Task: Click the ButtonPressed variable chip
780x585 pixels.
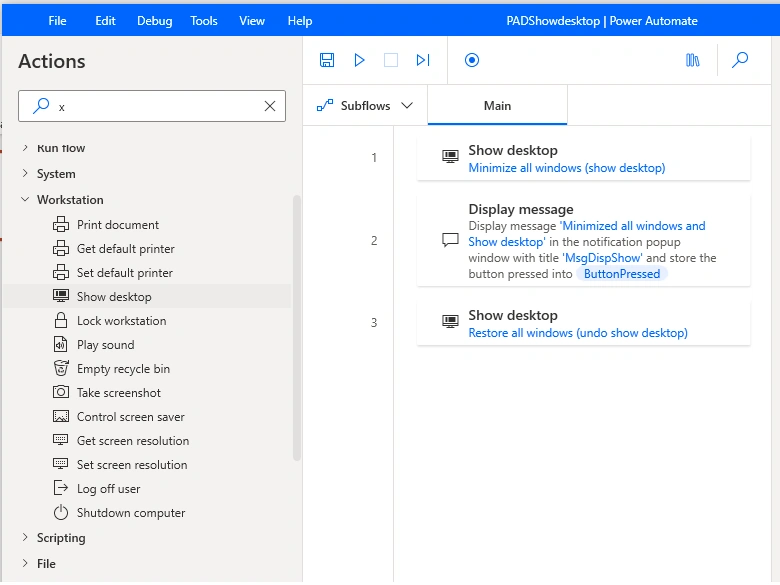Action: [622, 274]
